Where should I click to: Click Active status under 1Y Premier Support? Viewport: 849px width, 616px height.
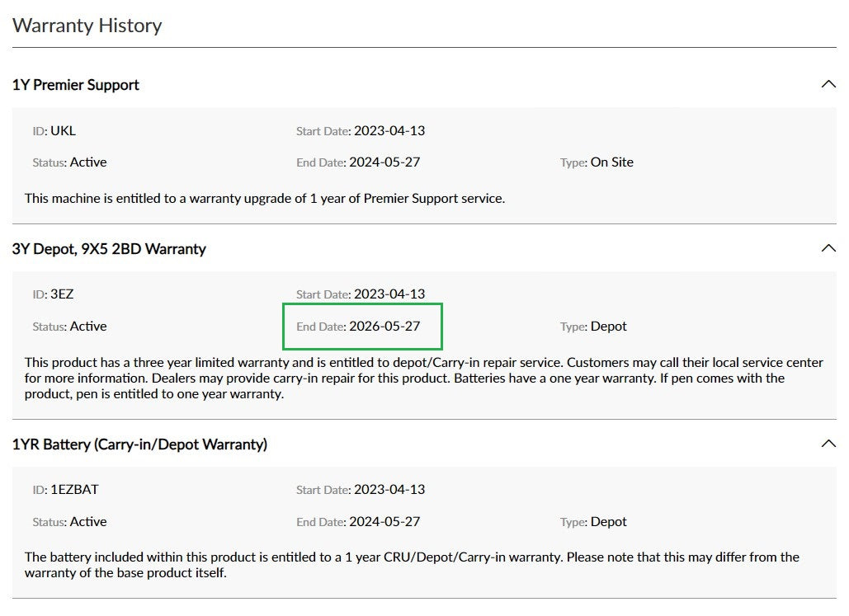click(87, 162)
